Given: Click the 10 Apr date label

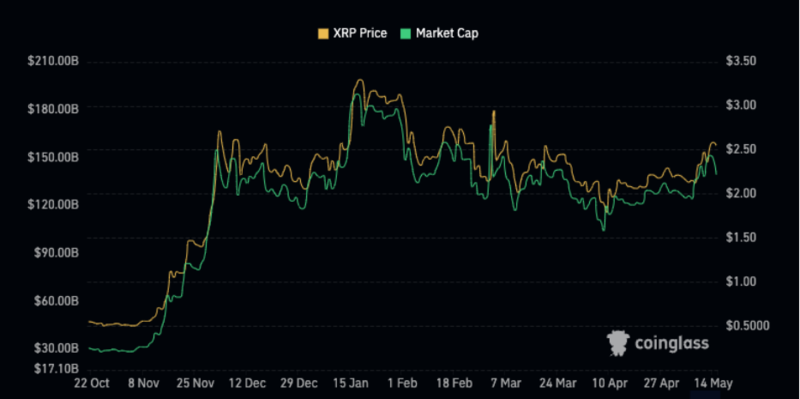Looking at the screenshot, I should pos(611,383).
